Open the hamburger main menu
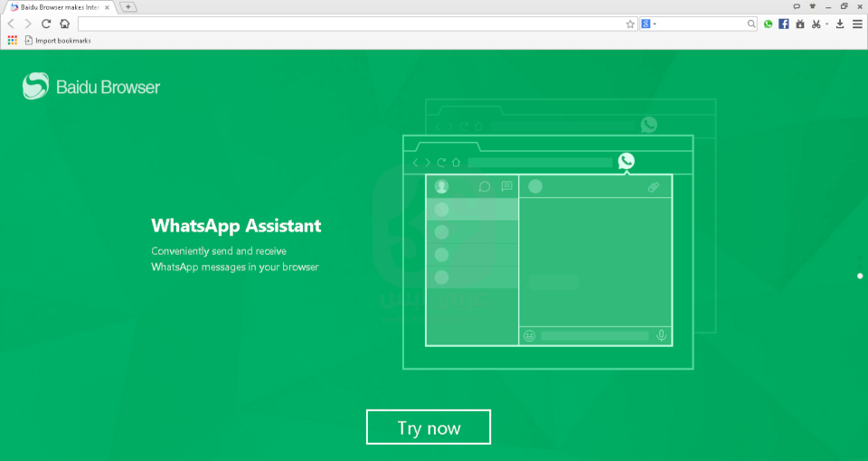The width and height of the screenshot is (868, 461). 857,24
